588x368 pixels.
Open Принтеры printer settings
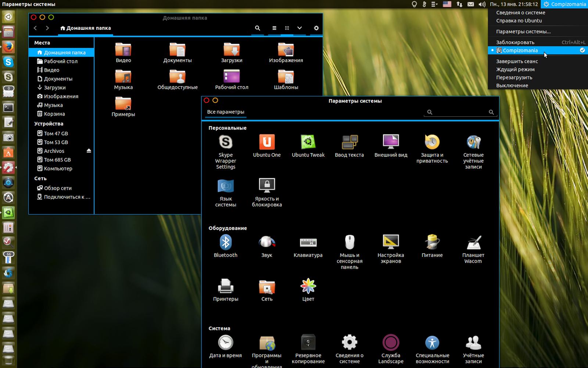226,290
